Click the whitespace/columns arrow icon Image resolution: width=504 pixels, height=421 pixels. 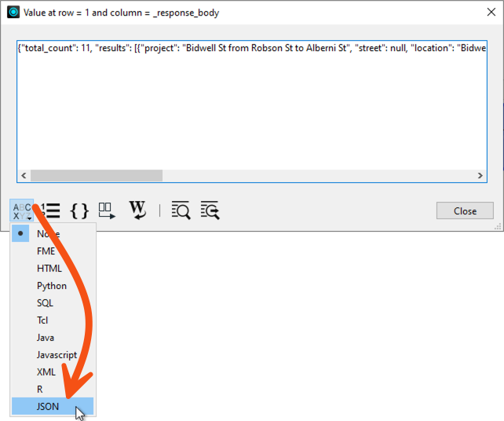pyautogui.click(x=107, y=210)
